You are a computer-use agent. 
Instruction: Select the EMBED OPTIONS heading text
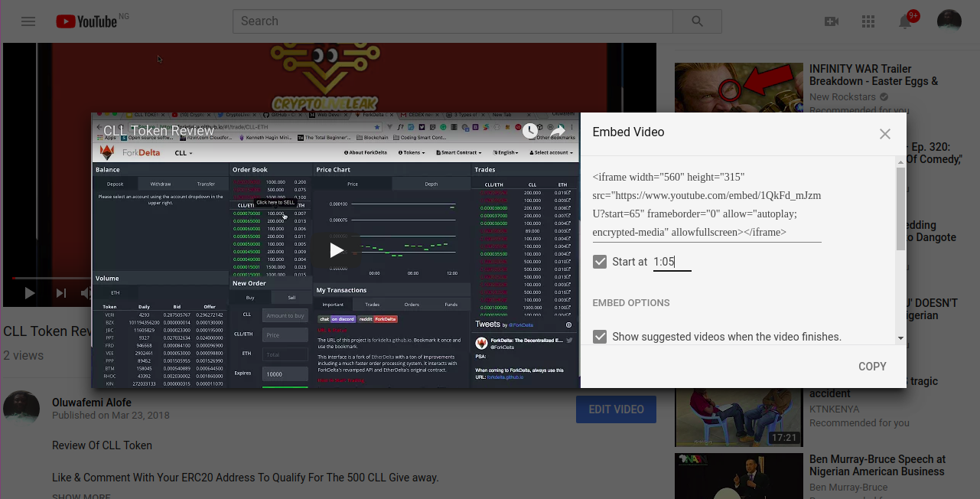tap(631, 303)
